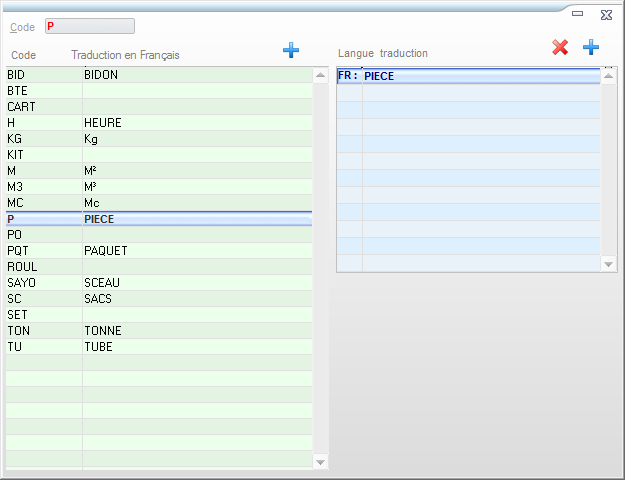625x480 pixels.
Task: Maximize the window using the title bar button
Action: [x=577, y=13]
